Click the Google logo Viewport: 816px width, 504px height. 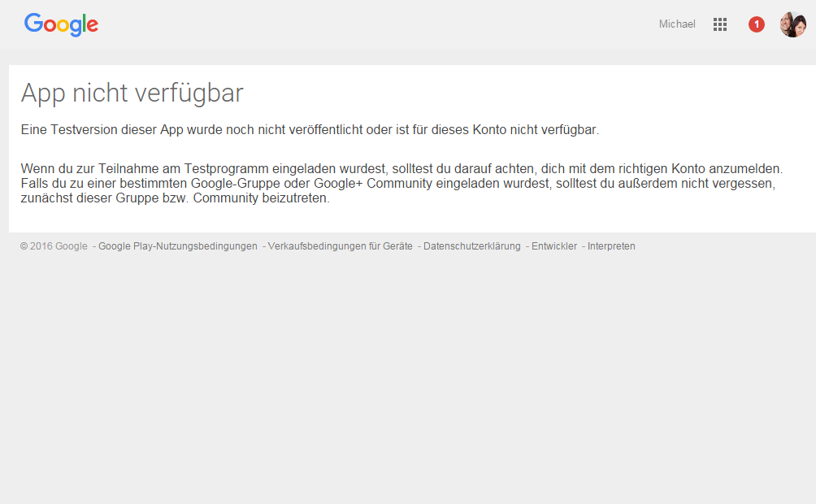tap(61, 24)
